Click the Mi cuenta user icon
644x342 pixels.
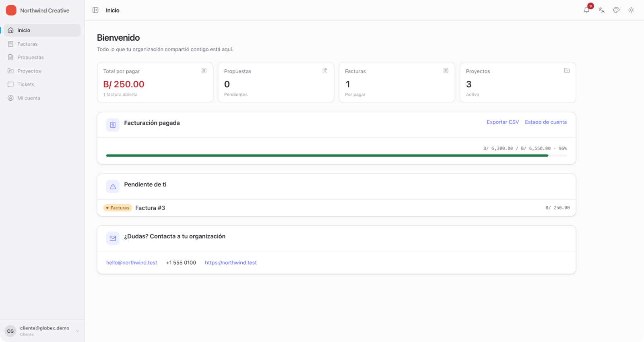[x=11, y=98]
